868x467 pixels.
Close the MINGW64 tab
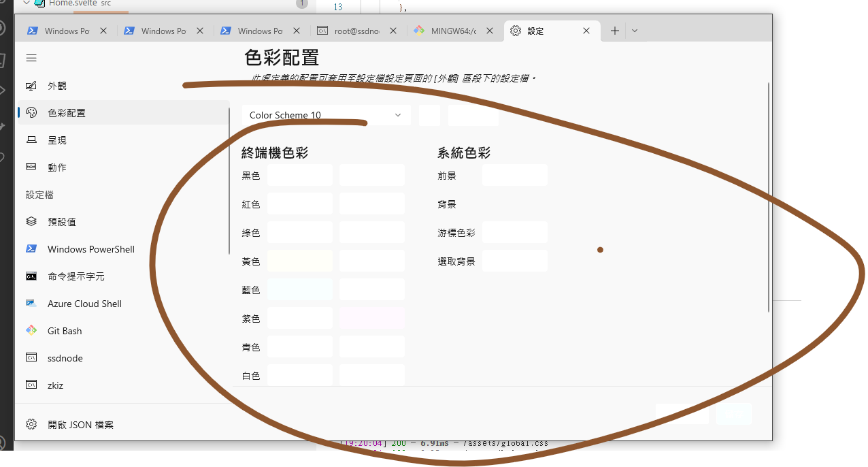(490, 31)
